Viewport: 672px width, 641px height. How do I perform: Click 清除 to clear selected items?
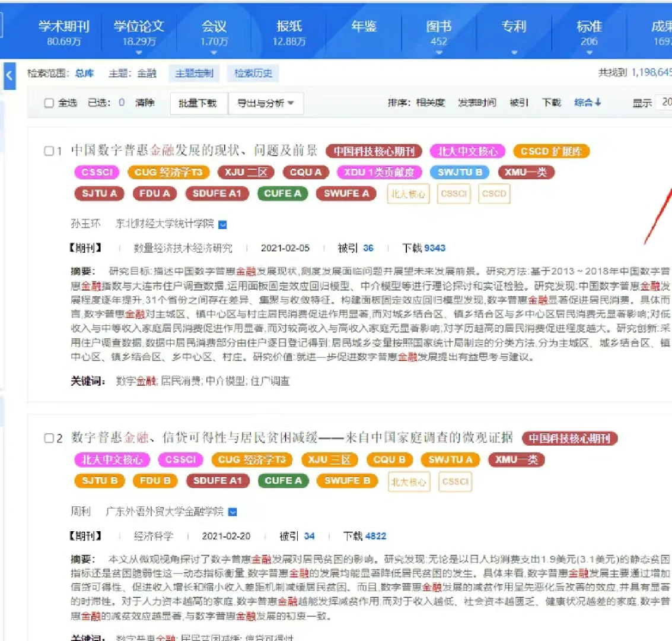click(x=145, y=102)
